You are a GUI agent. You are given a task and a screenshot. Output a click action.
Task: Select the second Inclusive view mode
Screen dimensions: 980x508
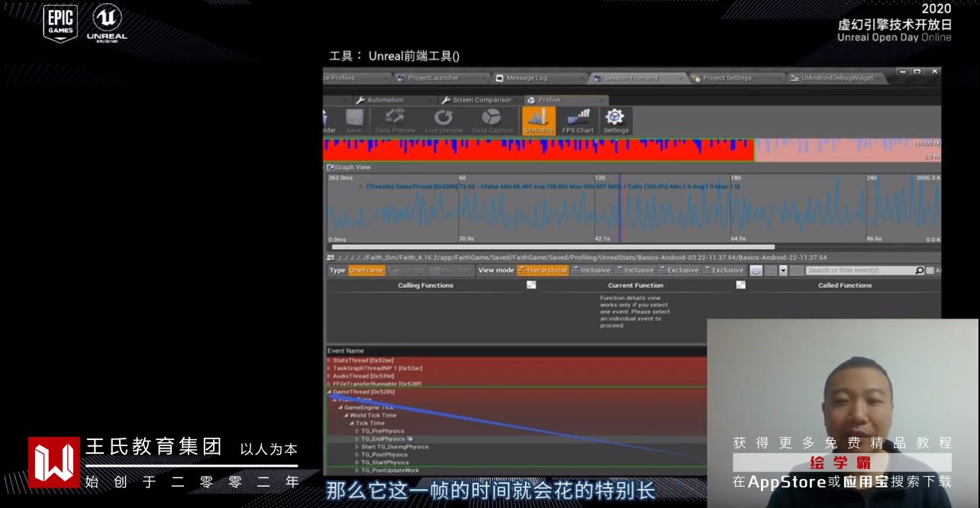(x=635, y=270)
